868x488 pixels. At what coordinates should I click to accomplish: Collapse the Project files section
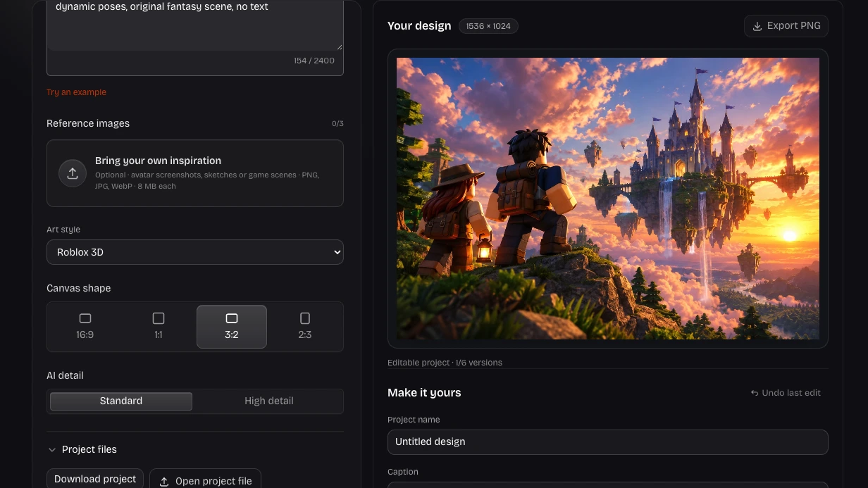pos(82,449)
